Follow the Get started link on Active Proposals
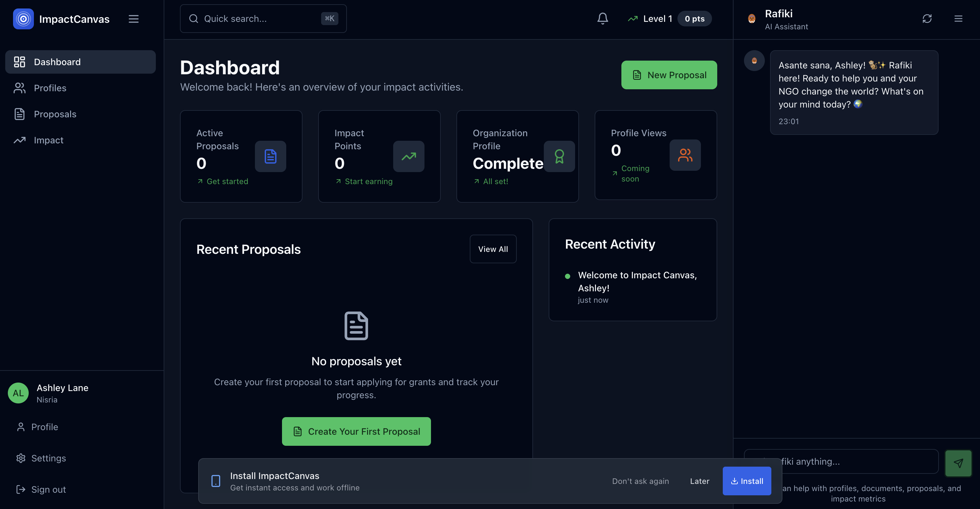Image resolution: width=980 pixels, height=509 pixels. pos(227,181)
